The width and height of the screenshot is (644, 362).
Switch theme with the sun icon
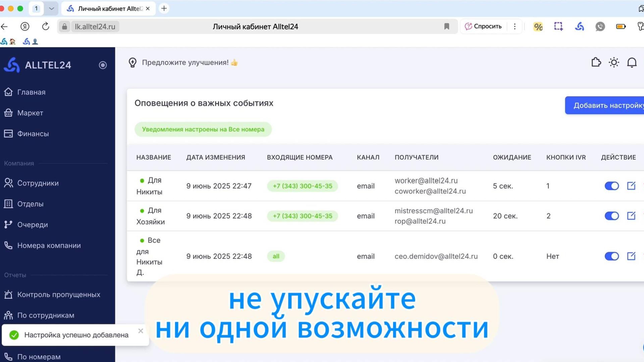point(614,62)
